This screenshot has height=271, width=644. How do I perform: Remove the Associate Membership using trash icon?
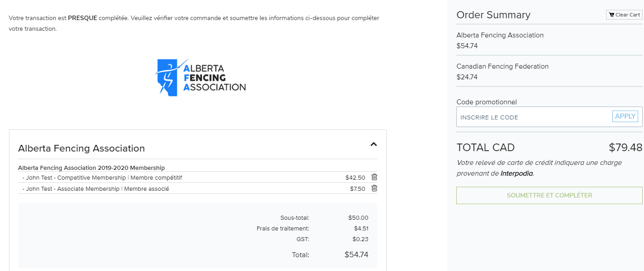[374, 188]
